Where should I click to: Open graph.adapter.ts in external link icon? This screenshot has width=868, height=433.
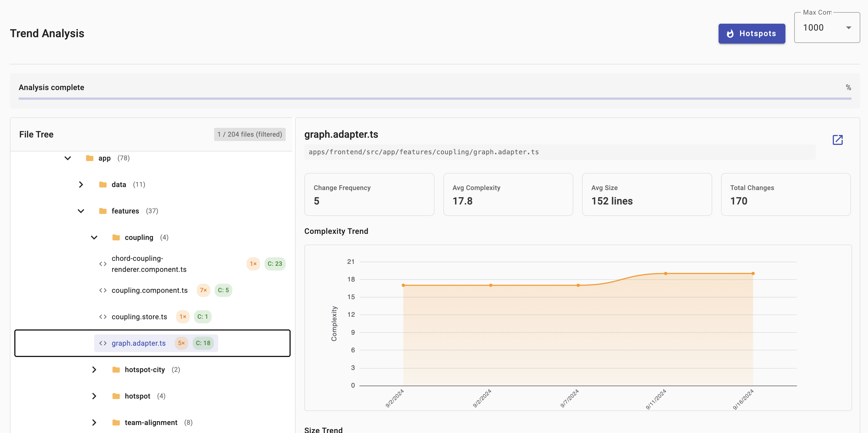pyautogui.click(x=837, y=140)
